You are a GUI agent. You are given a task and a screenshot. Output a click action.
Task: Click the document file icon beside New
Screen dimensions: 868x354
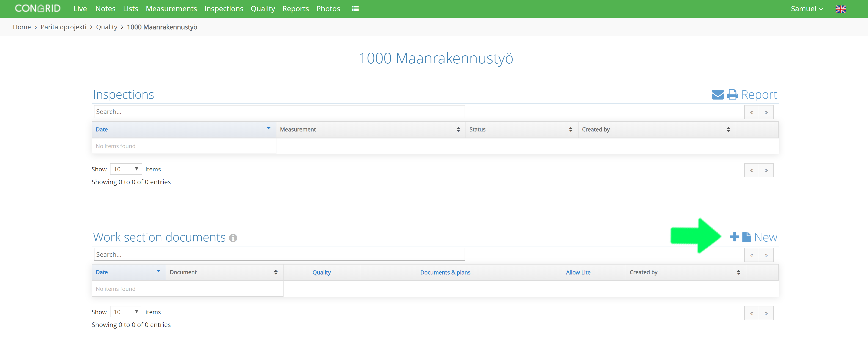point(746,237)
